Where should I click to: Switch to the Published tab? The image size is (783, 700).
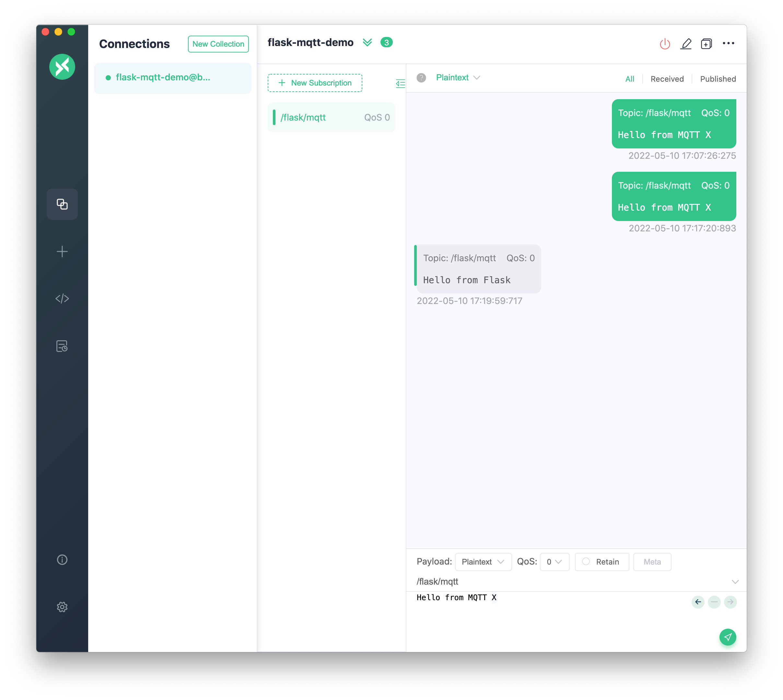click(718, 78)
